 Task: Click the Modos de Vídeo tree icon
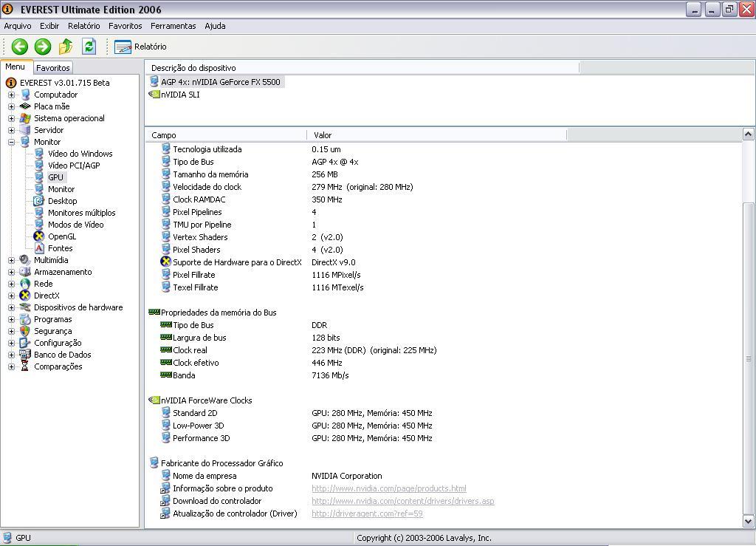[39, 225]
